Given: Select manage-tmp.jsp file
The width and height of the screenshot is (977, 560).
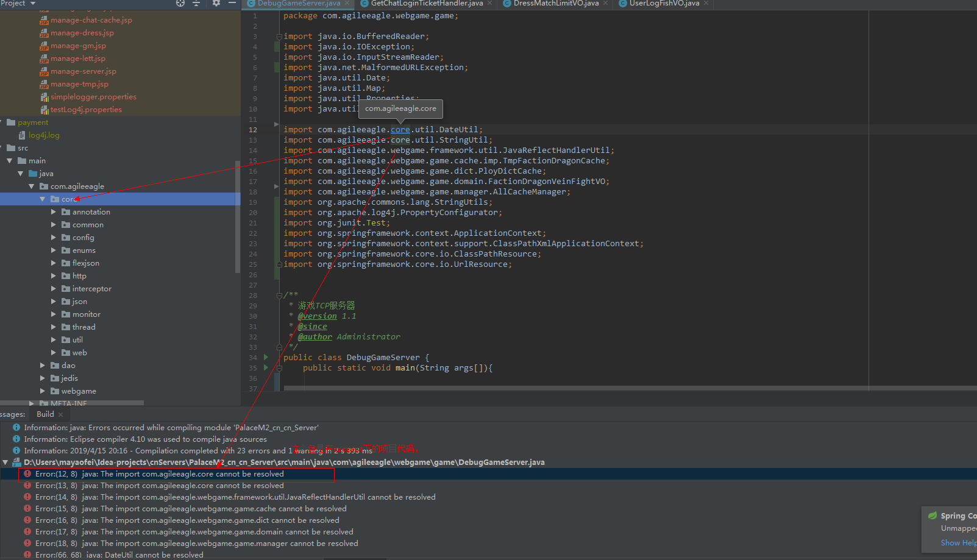Looking at the screenshot, I should (79, 84).
